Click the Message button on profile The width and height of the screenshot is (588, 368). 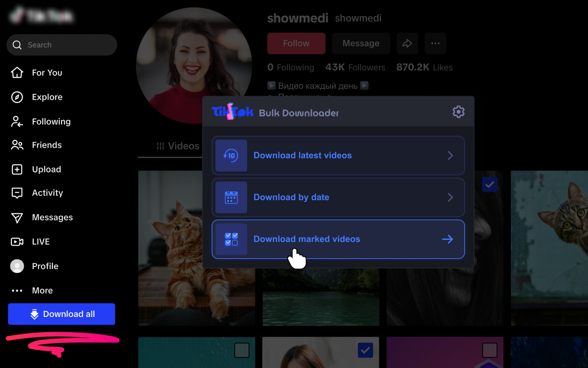pos(361,43)
